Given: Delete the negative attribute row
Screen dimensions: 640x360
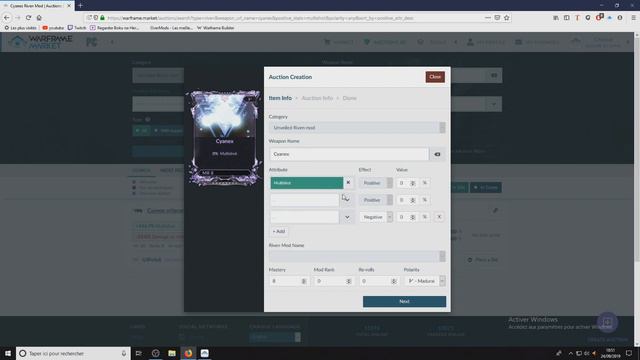Looking at the screenshot, I should (x=439, y=217).
